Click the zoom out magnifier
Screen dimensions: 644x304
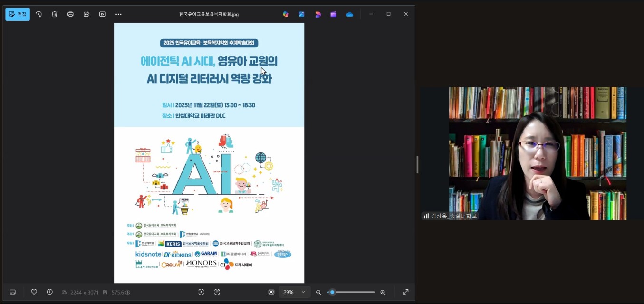pyautogui.click(x=319, y=292)
